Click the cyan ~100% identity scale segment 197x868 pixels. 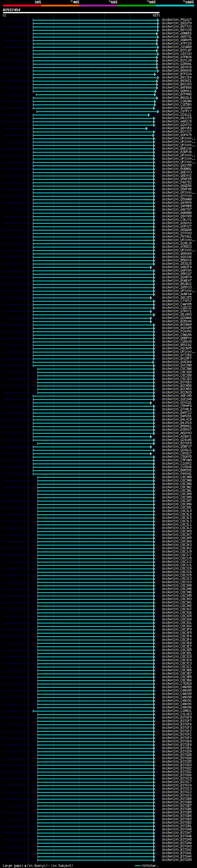tap(175, 6)
